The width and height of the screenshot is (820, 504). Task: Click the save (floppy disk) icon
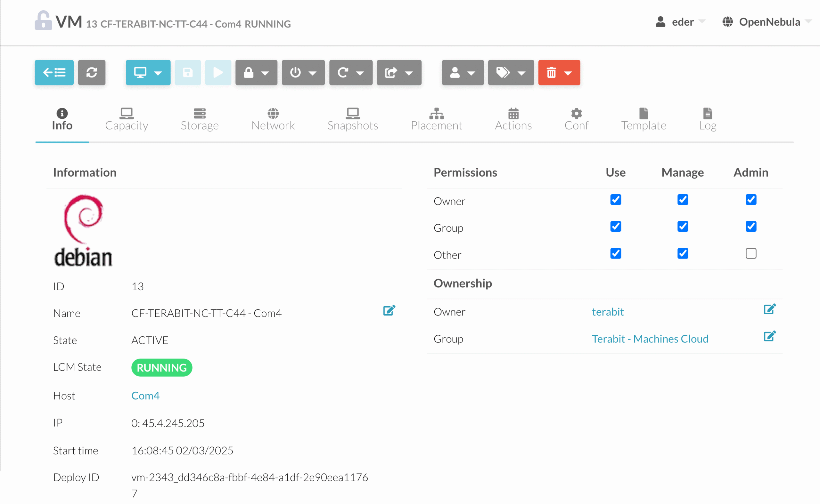point(188,72)
